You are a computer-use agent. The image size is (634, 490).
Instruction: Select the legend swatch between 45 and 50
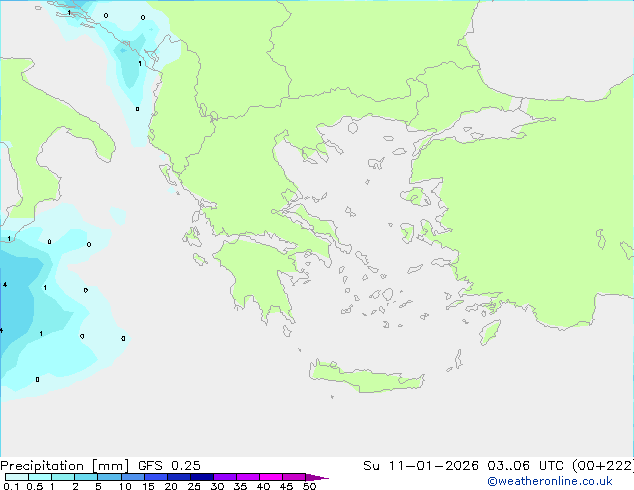294,477
